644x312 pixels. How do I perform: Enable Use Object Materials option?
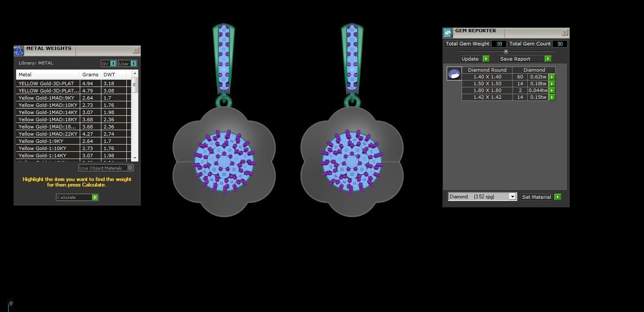pyautogui.click(x=130, y=168)
